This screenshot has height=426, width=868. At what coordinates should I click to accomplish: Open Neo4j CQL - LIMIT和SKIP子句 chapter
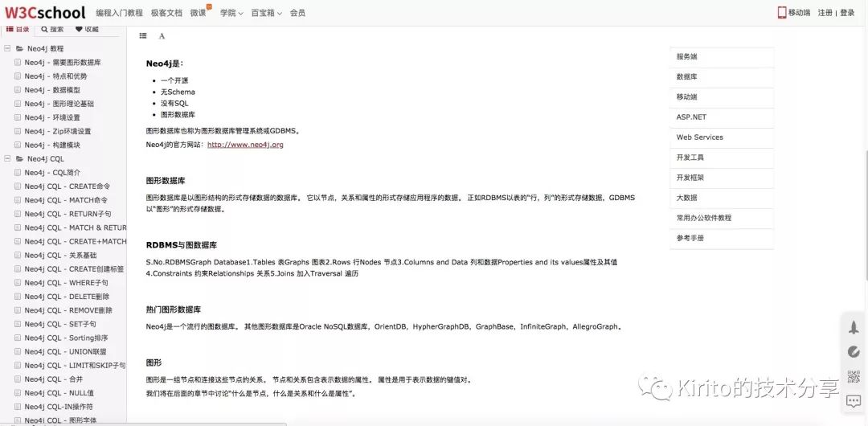pyautogui.click(x=76, y=366)
